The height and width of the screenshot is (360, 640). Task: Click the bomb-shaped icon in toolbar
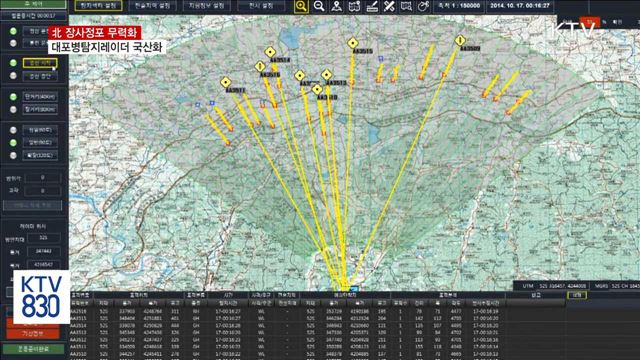pos(424,6)
